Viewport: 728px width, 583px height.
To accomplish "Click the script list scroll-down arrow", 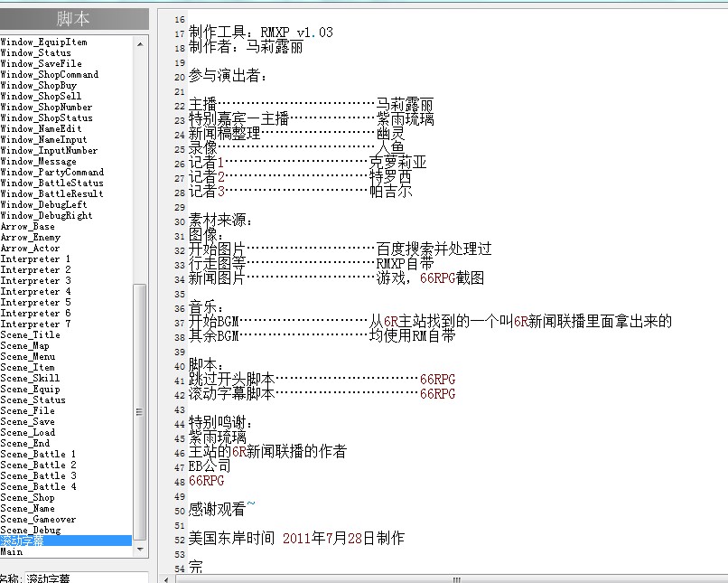I will [140, 550].
